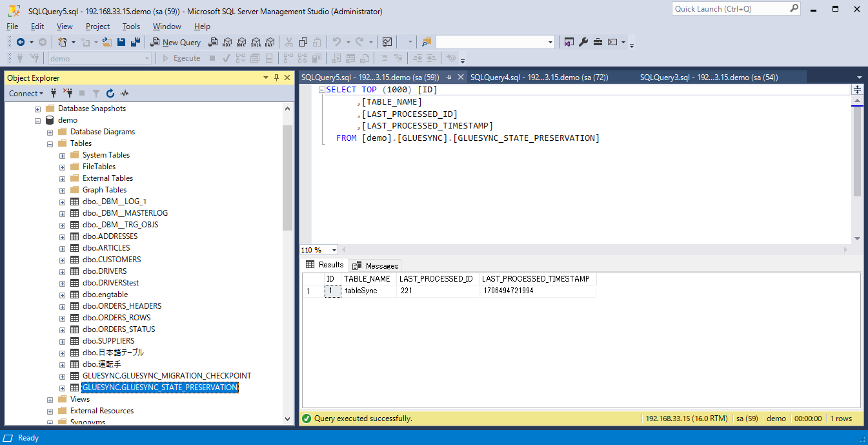868x445 pixels.
Task: Open a new MDX query
Action: pyautogui.click(x=227, y=42)
